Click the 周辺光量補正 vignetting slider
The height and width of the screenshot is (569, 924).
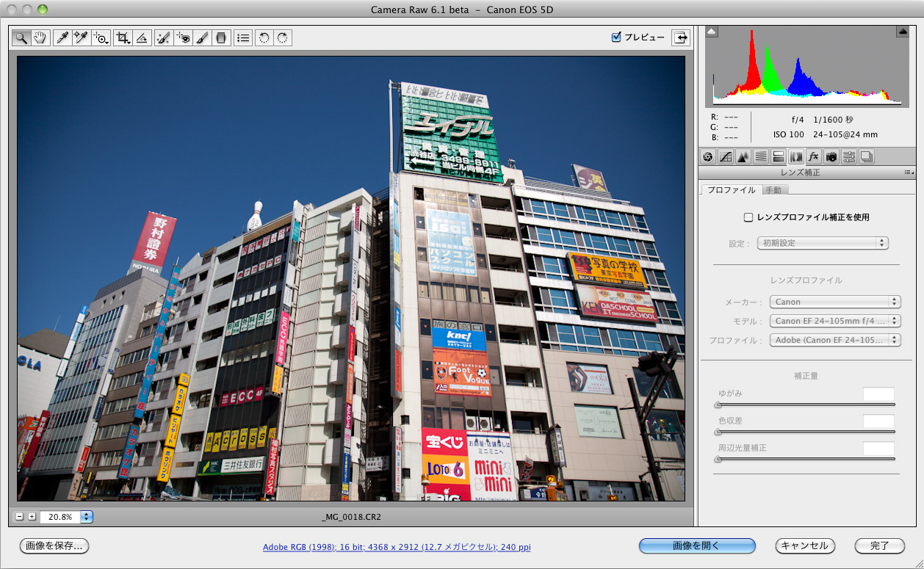(806, 459)
